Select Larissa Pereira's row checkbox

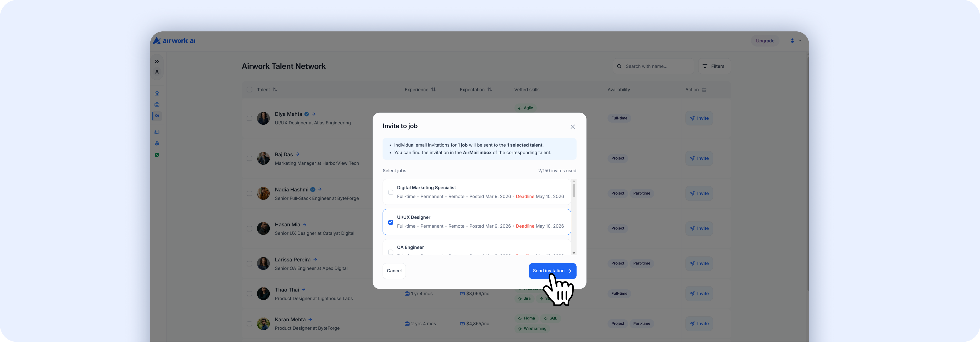point(249,264)
